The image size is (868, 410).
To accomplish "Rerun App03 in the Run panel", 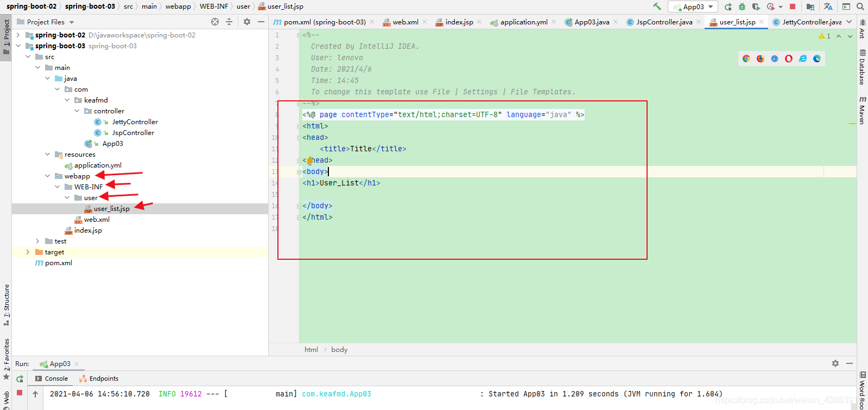I will [x=20, y=379].
